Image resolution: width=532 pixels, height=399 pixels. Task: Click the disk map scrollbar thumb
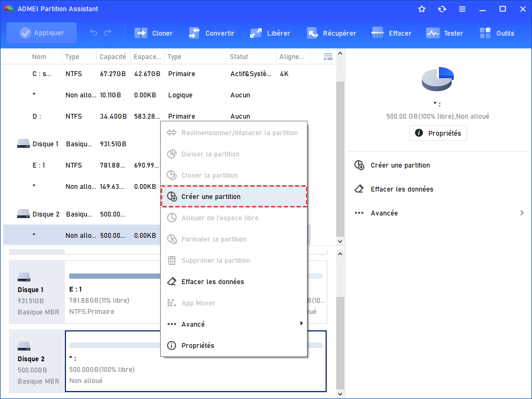coord(340,343)
